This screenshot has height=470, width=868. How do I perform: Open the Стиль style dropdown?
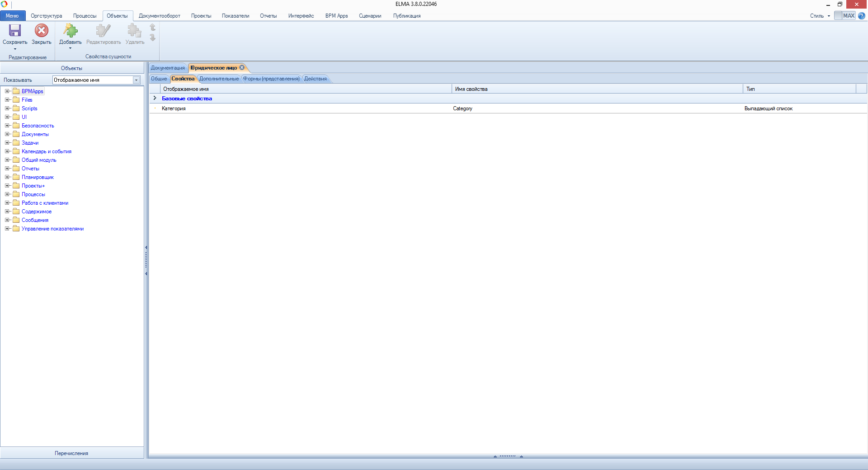[820, 16]
